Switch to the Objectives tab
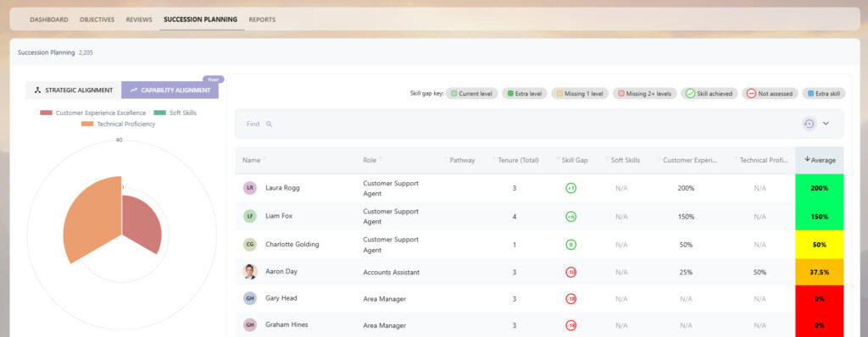The image size is (868, 337). click(x=97, y=19)
